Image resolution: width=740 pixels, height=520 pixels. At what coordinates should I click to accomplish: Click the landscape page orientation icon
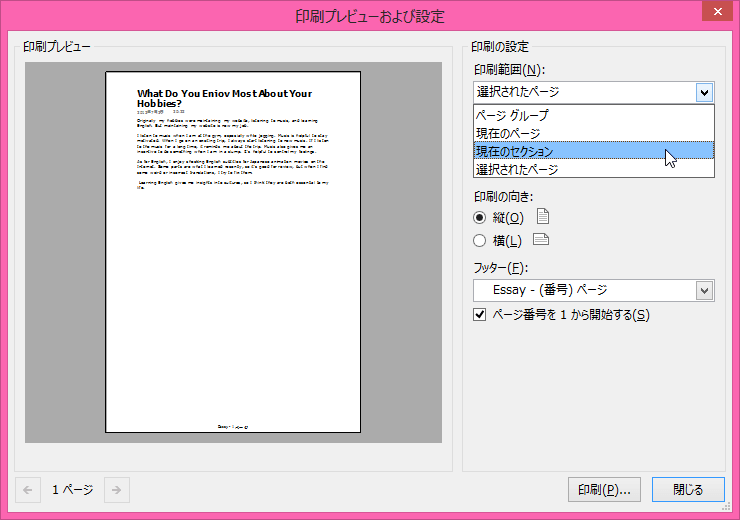point(541,239)
